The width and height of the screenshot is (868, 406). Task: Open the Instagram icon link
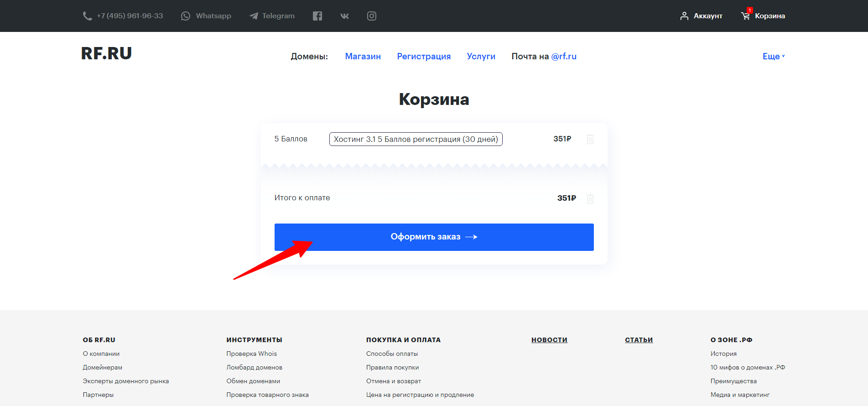(x=372, y=16)
